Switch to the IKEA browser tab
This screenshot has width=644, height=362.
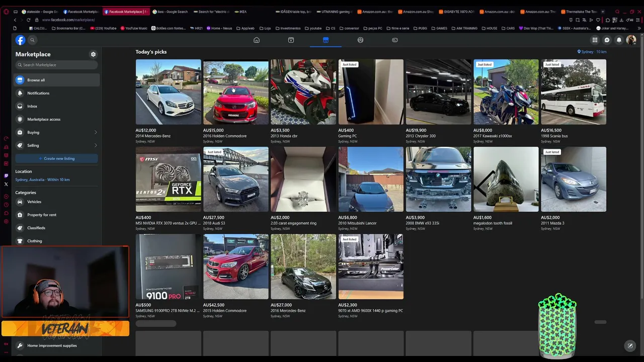point(240,12)
